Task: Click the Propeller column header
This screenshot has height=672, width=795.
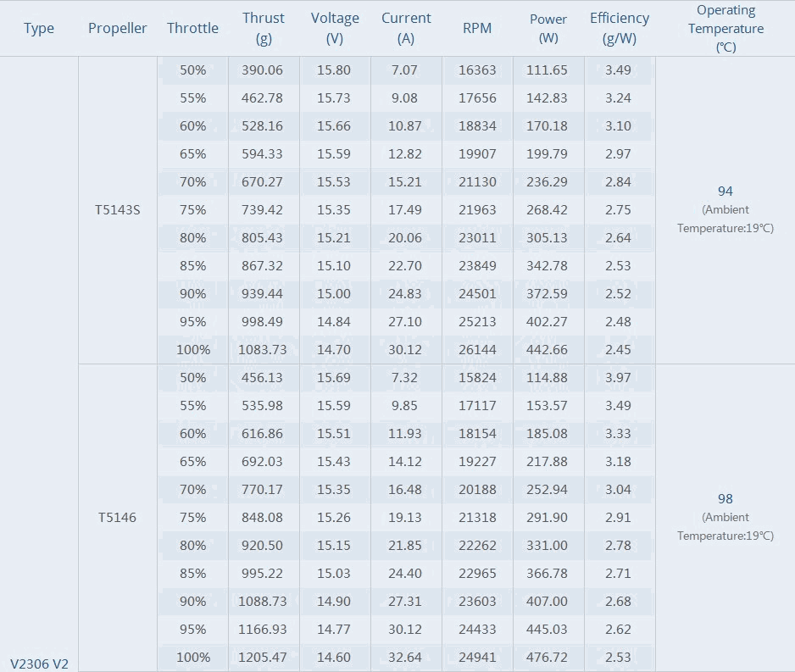Action: point(117,28)
